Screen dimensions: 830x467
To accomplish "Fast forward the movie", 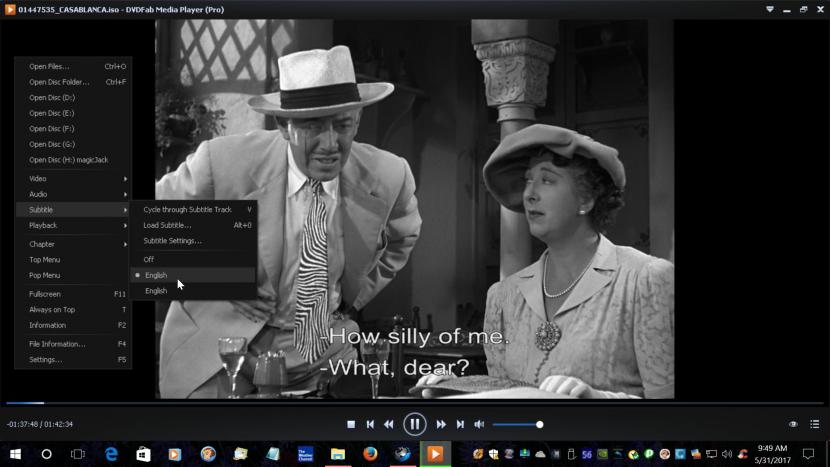I will [441, 424].
